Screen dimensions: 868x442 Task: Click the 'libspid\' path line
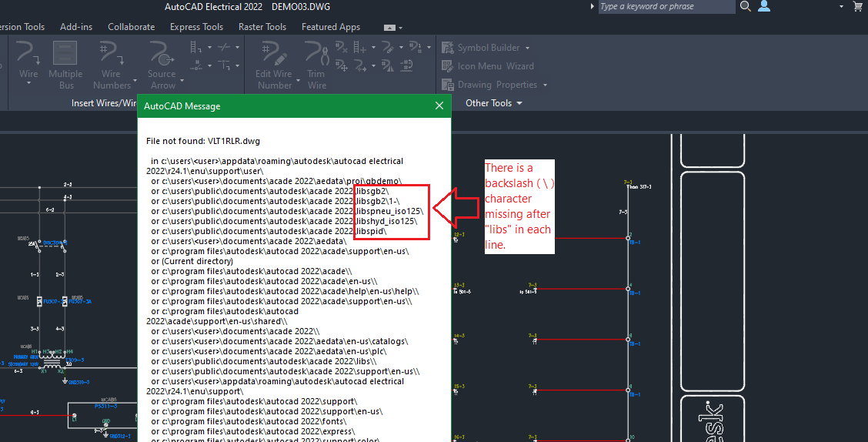(269, 231)
